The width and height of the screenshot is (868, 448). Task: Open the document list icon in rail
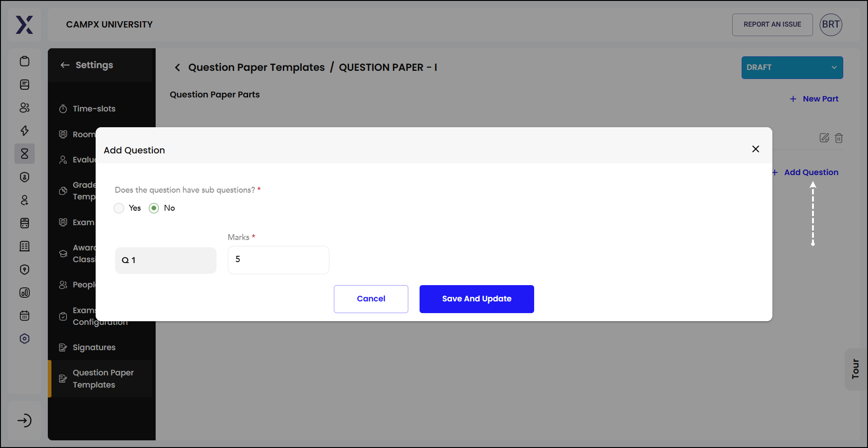click(25, 84)
